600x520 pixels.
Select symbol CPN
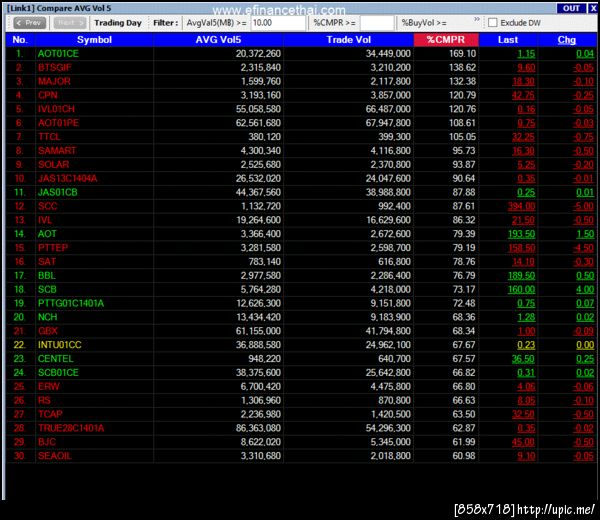coord(47,95)
